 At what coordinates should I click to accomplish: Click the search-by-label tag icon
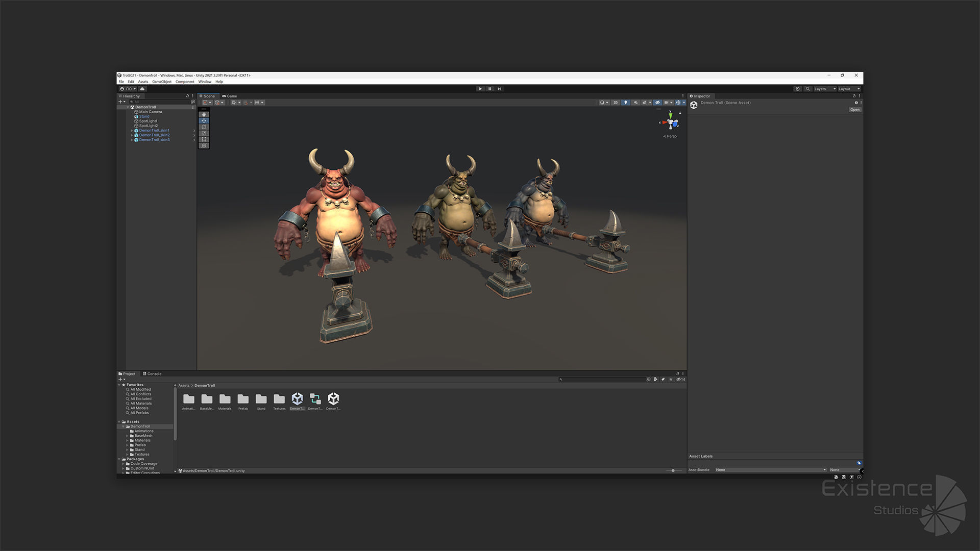(x=663, y=379)
